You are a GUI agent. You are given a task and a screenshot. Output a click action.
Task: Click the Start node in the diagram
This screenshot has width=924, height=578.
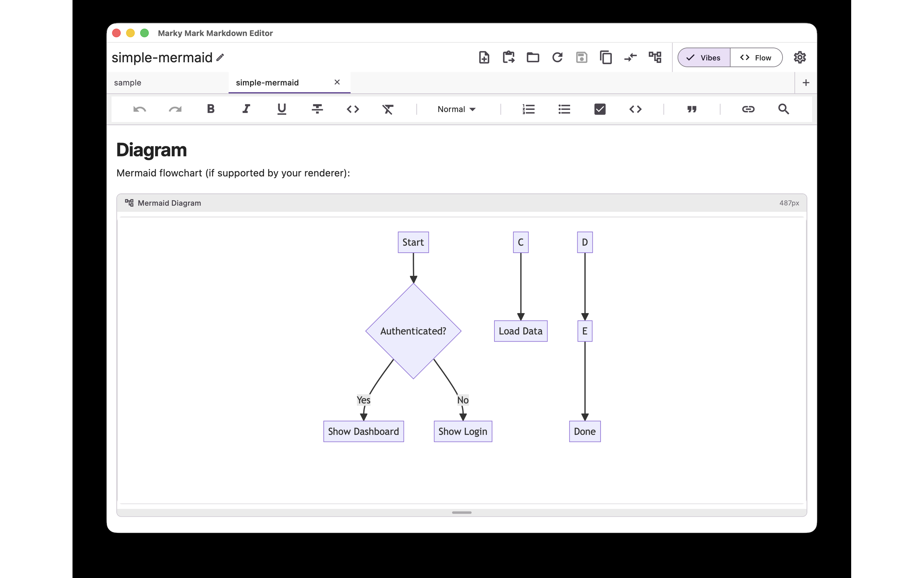pos(413,242)
